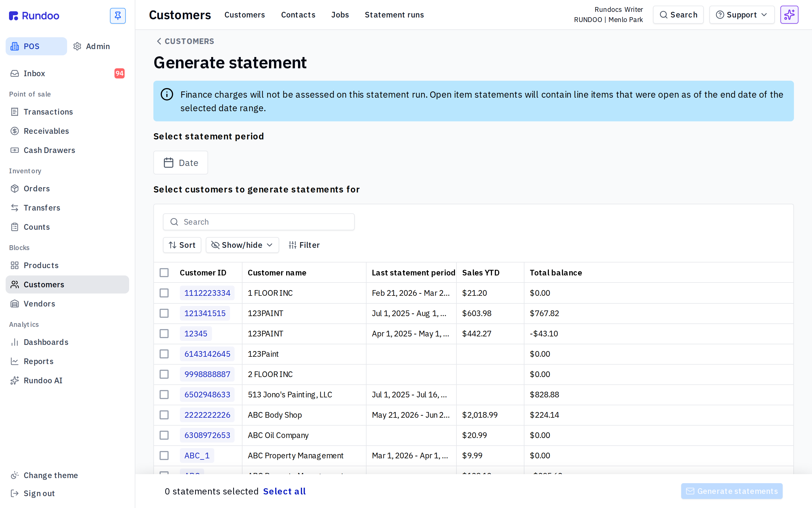Click the Sign out arrow icon

click(15, 493)
